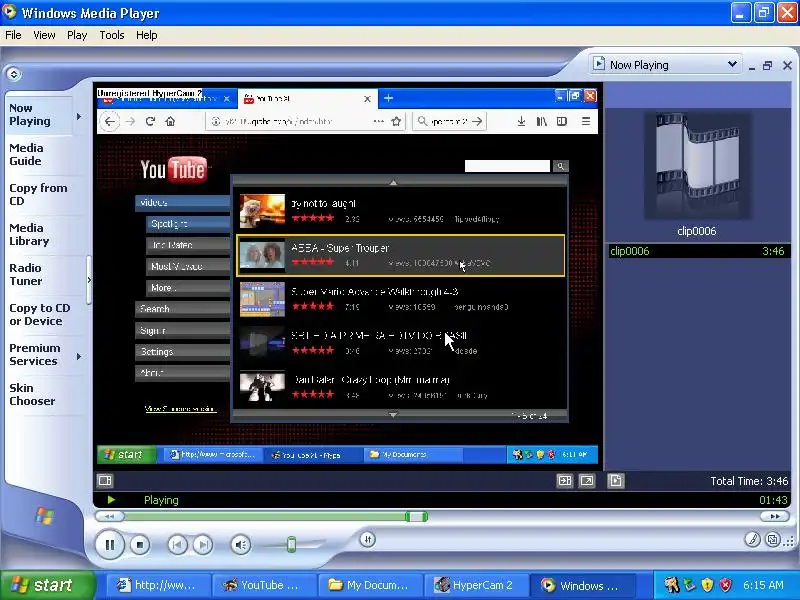This screenshot has width=800, height=600.
Task: View the video full screen
Action: (587, 480)
